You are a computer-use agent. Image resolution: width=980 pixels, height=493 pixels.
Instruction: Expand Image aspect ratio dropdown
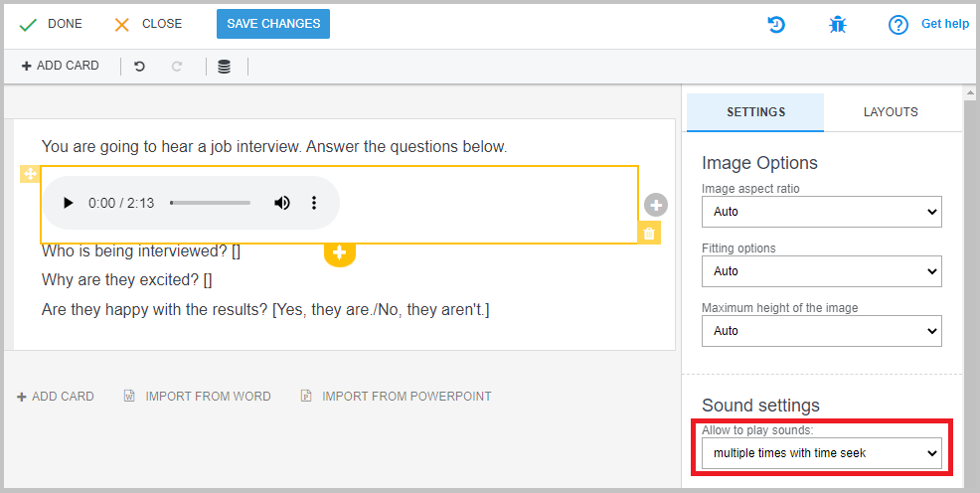pyautogui.click(x=821, y=212)
